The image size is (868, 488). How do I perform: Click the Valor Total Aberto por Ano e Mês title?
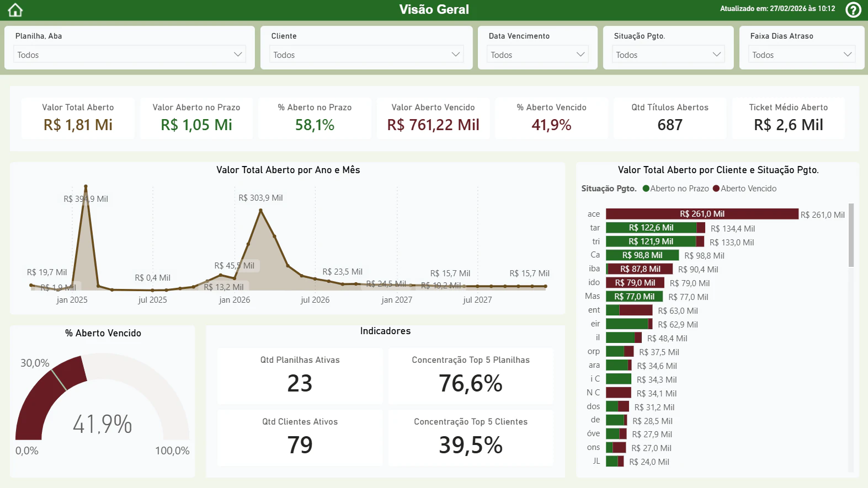(x=288, y=170)
